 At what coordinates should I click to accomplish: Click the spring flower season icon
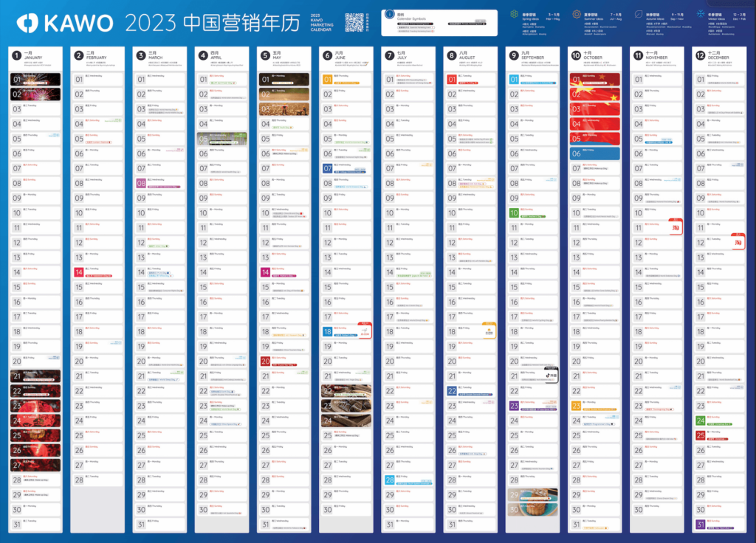515,15
